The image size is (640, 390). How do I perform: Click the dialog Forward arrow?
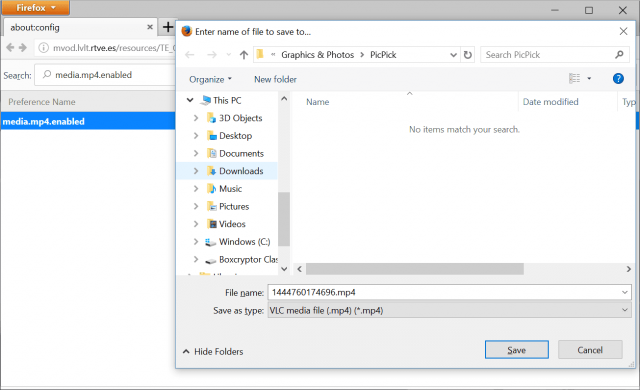[211, 55]
